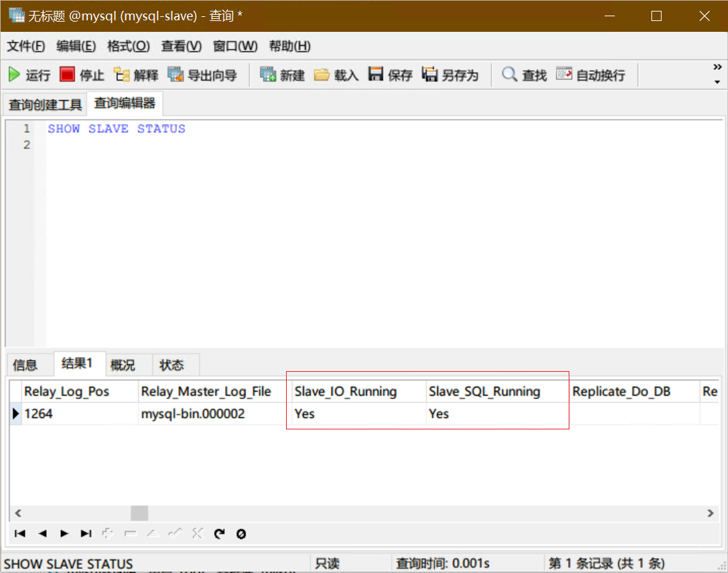Image resolution: width=728 pixels, height=573 pixels.
Task: Expand the toolbar overflow chevron
Action: coord(716,67)
